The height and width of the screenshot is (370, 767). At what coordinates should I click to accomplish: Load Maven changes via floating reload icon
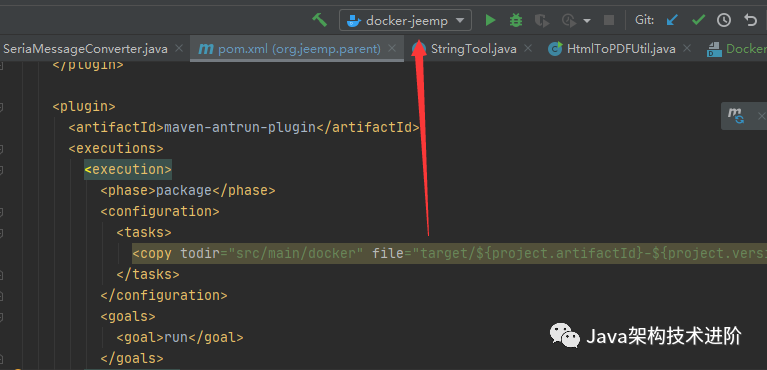(735, 116)
